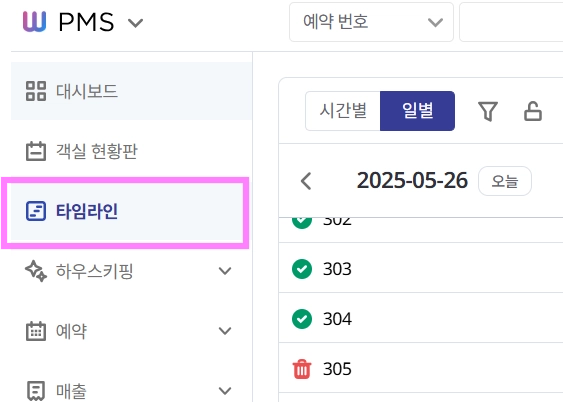Click the search input next to 예약 번호
The image size is (563, 402).
point(511,22)
